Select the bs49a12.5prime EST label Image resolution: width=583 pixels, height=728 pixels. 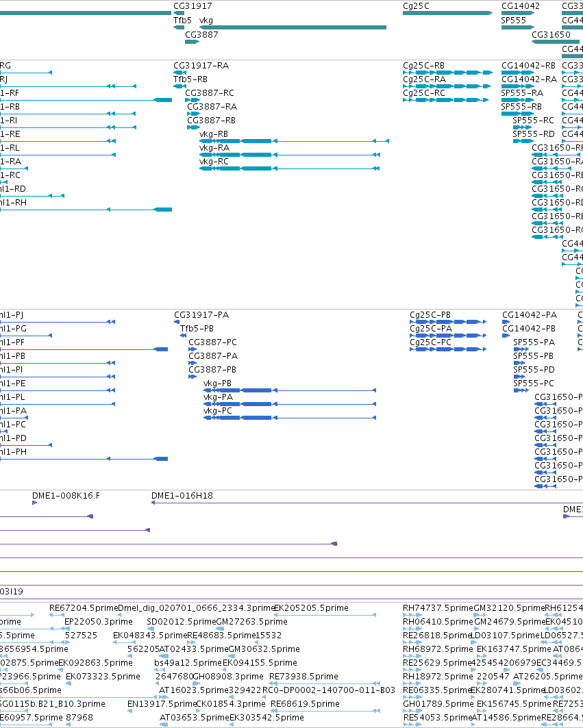188,663
